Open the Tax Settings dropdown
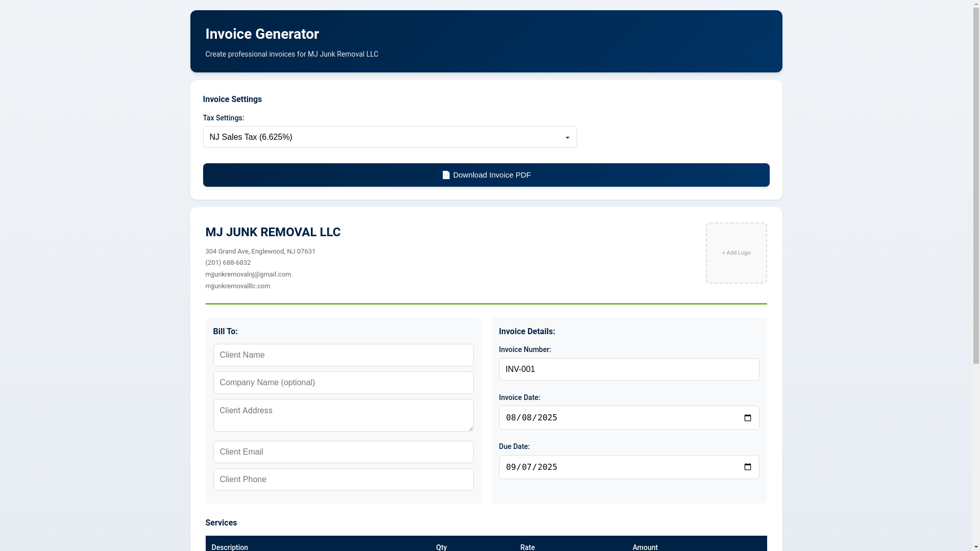Image resolution: width=980 pixels, height=551 pixels. (x=390, y=137)
